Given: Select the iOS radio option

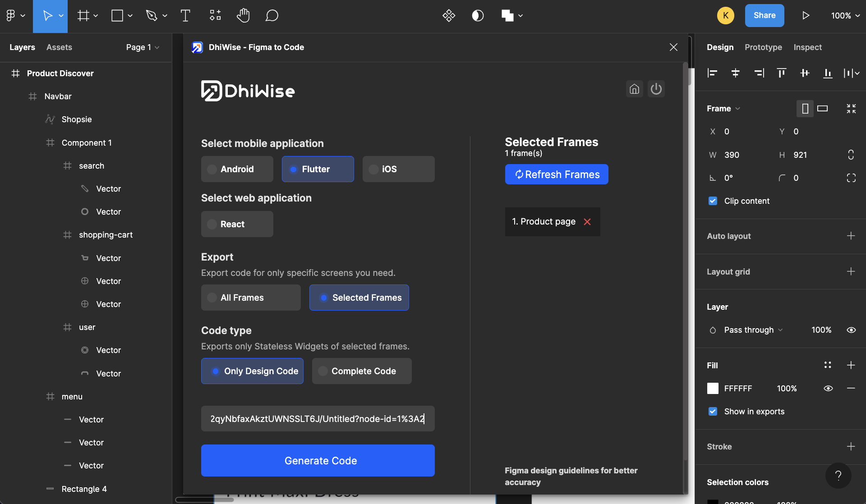Looking at the screenshot, I should [x=399, y=169].
